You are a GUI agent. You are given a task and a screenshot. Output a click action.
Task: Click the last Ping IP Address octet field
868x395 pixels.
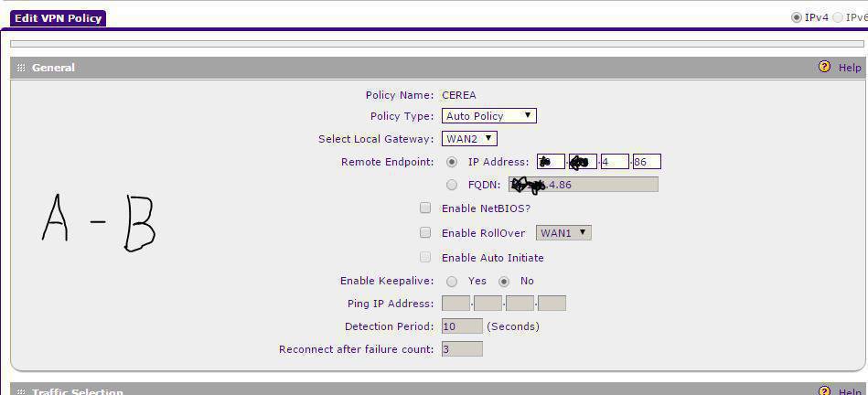[x=552, y=304]
